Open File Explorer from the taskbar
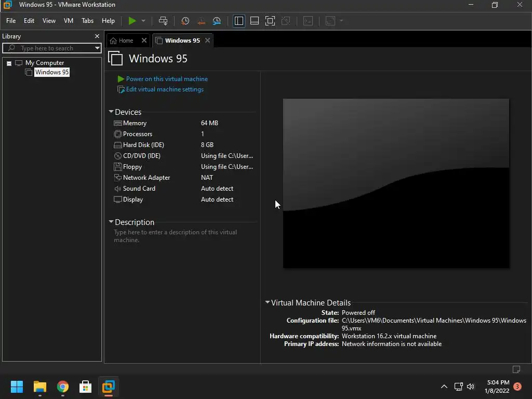This screenshot has width=532, height=399. click(x=39, y=387)
